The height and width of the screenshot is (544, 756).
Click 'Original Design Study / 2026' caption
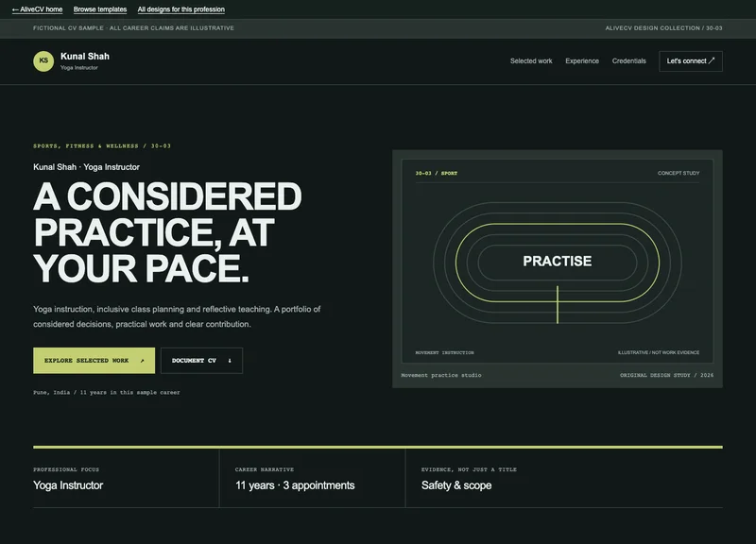pos(666,375)
